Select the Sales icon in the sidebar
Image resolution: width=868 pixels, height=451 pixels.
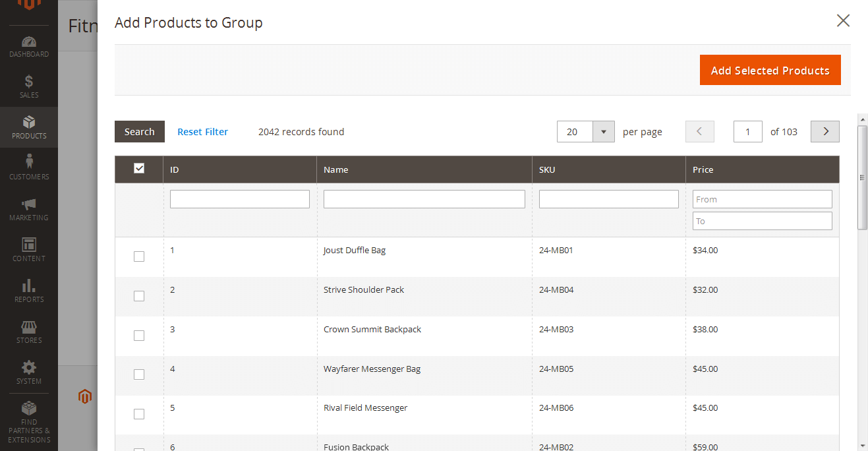[x=28, y=86]
